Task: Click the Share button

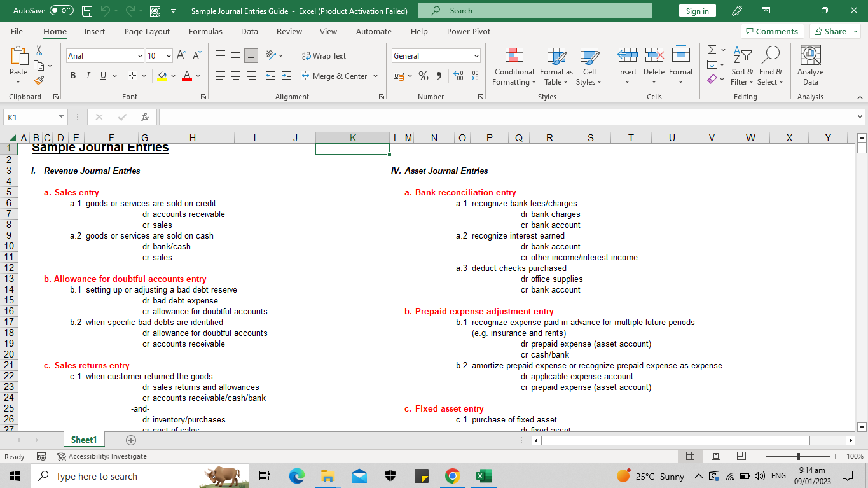Action: click(x=835, y=31)
